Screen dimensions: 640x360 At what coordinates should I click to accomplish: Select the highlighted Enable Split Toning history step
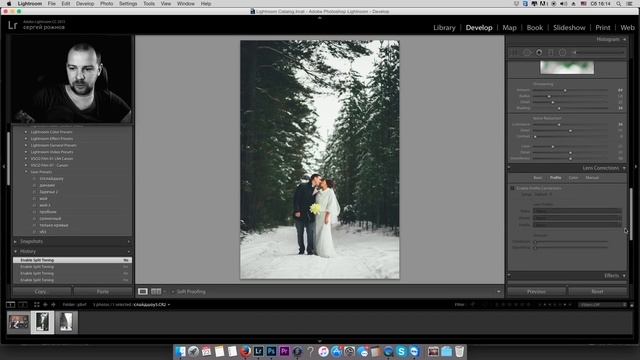pos(72,260)
